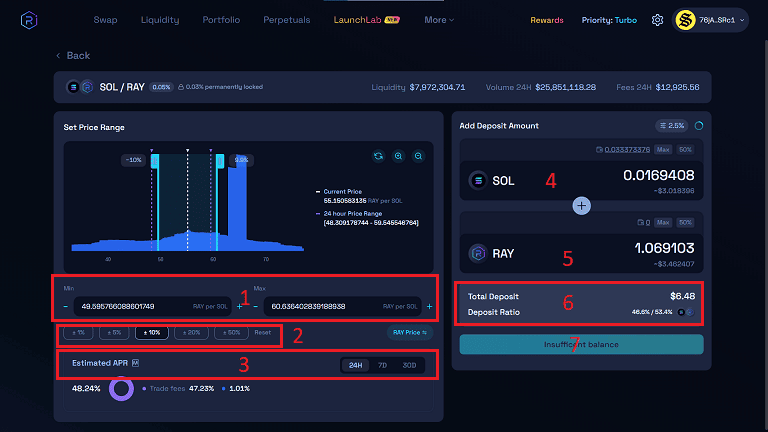Open the settings gear icon
Screen dimensions: 768x432
657,20
